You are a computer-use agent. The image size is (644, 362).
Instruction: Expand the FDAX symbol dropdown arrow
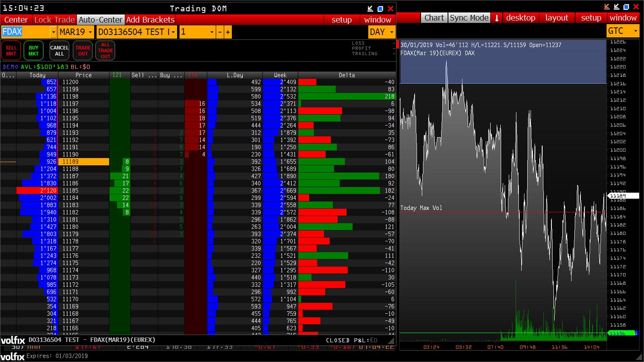(x=54, y=32)
